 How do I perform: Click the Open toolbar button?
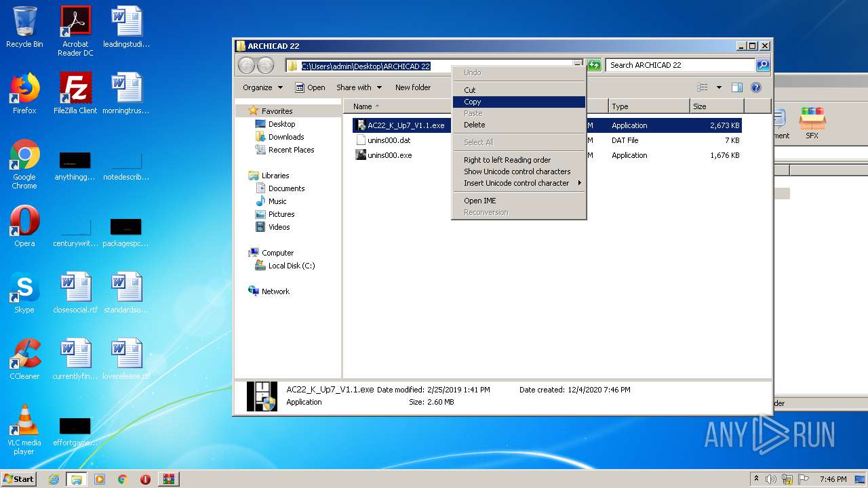point(310,87)
